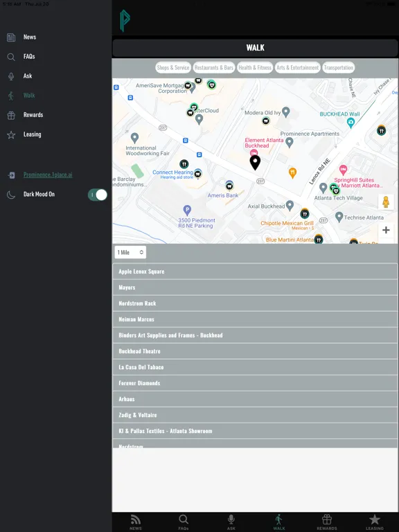Open KI & Pallas Textiles Showroom row

(255, 431)
